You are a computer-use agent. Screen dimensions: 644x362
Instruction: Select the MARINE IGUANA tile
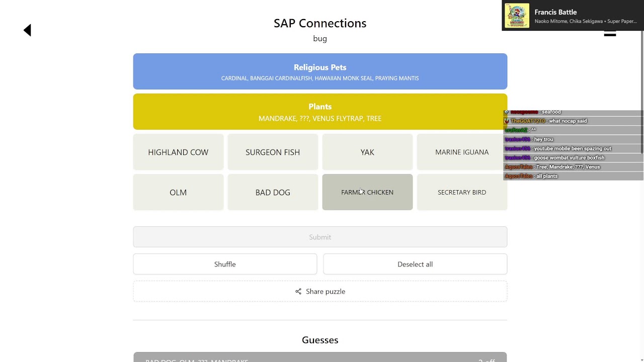coord(461,152)
